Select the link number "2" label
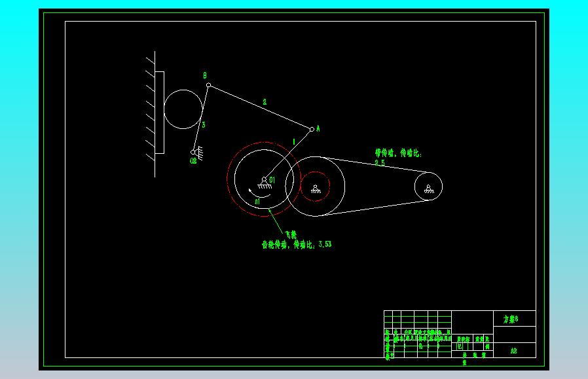 (265, 101)
